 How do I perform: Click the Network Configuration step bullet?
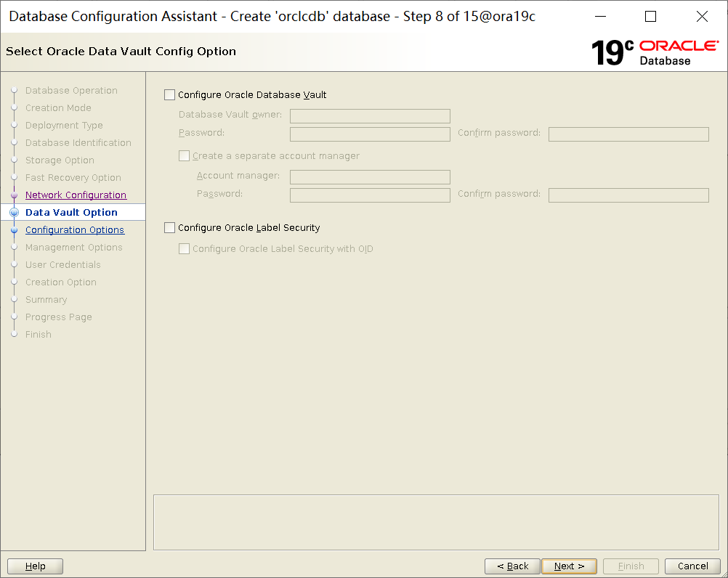(15, 195)
